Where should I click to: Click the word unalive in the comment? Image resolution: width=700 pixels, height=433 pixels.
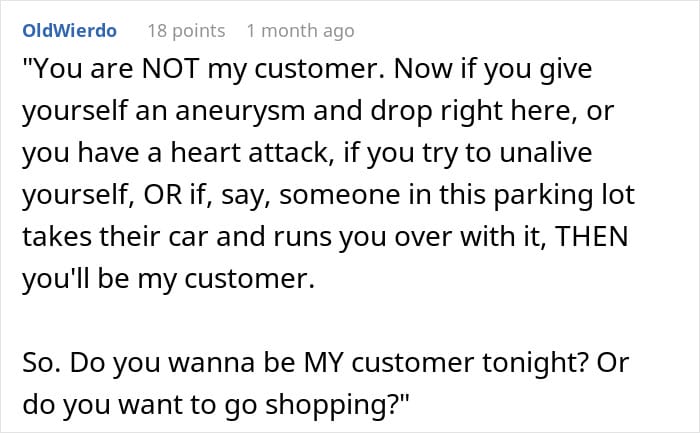(546, 153)
